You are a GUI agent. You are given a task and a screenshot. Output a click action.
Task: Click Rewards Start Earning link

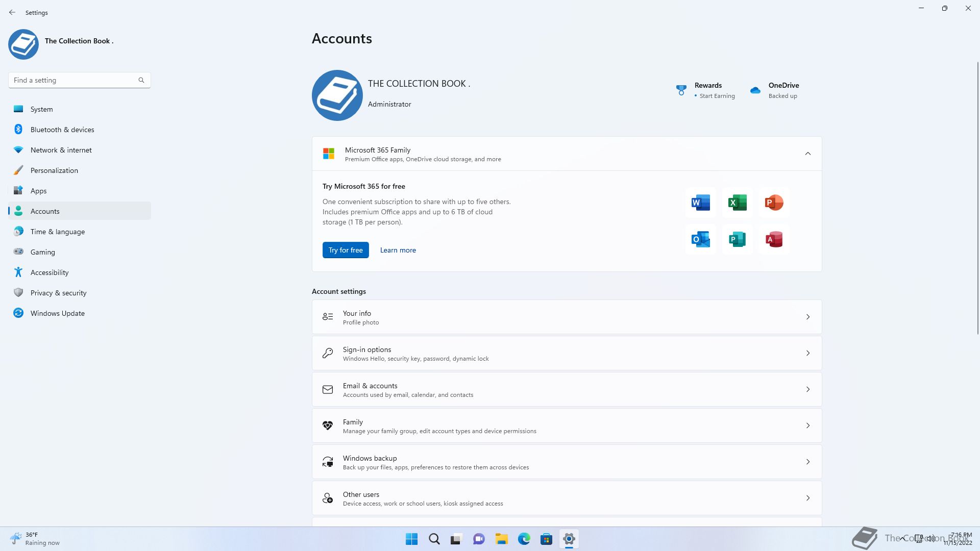pos(717,96)
